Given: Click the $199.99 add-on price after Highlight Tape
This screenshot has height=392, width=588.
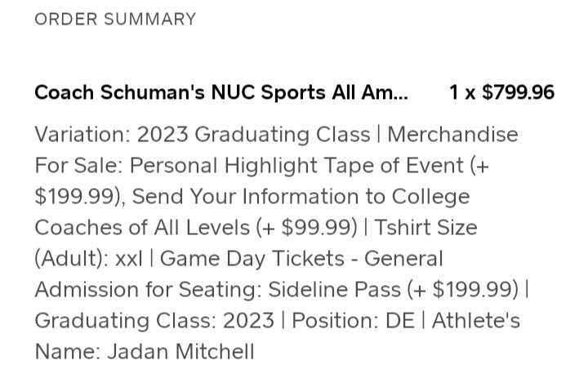Looking at the screenshot, I should (x=74, y=196).
